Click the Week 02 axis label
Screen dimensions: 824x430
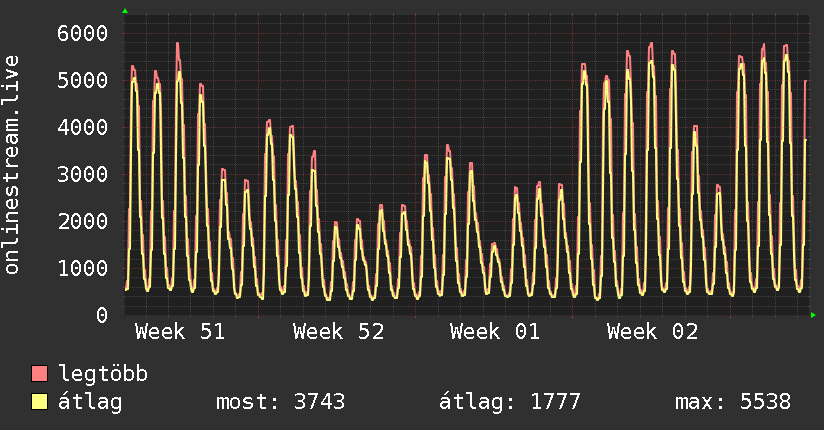pyautogui.click(x=652, y=332)
